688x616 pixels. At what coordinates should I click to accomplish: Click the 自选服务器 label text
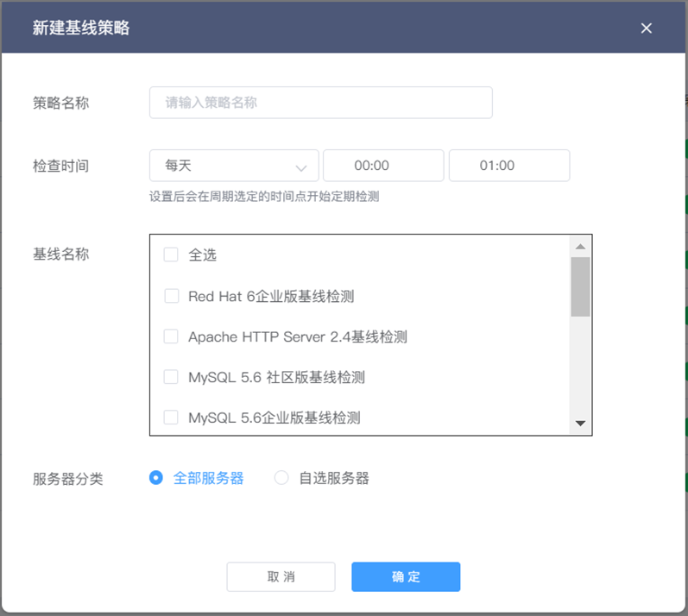click(334, 478)
